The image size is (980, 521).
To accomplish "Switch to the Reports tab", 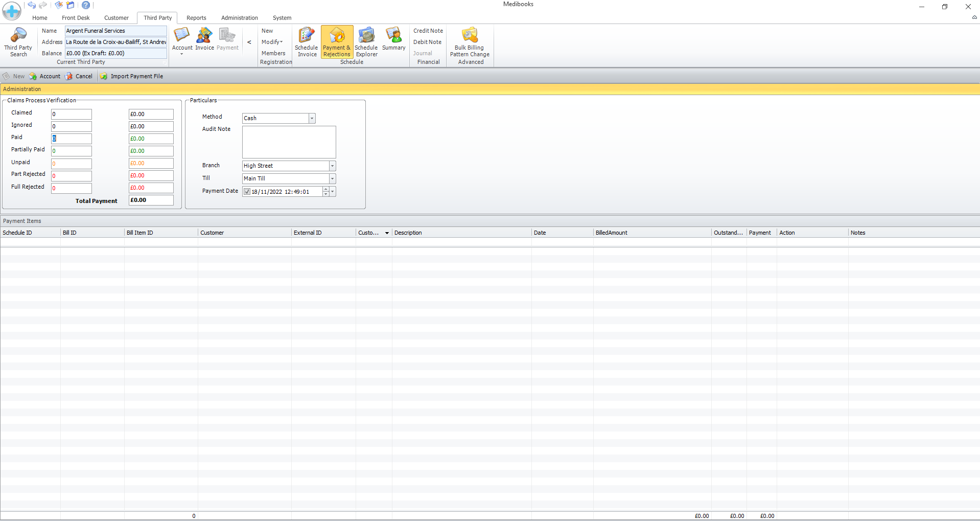I will tap(196, 18).
